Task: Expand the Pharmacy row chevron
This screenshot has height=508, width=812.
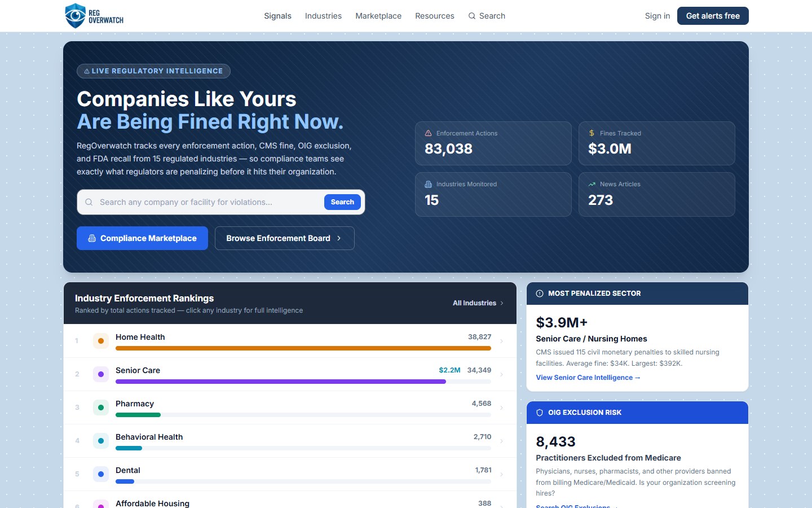Action: coord(501,408)
